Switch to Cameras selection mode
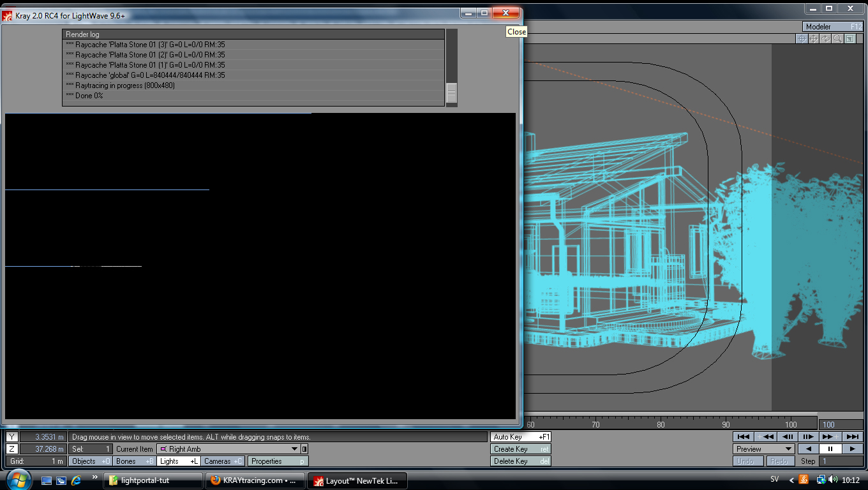 223,461
